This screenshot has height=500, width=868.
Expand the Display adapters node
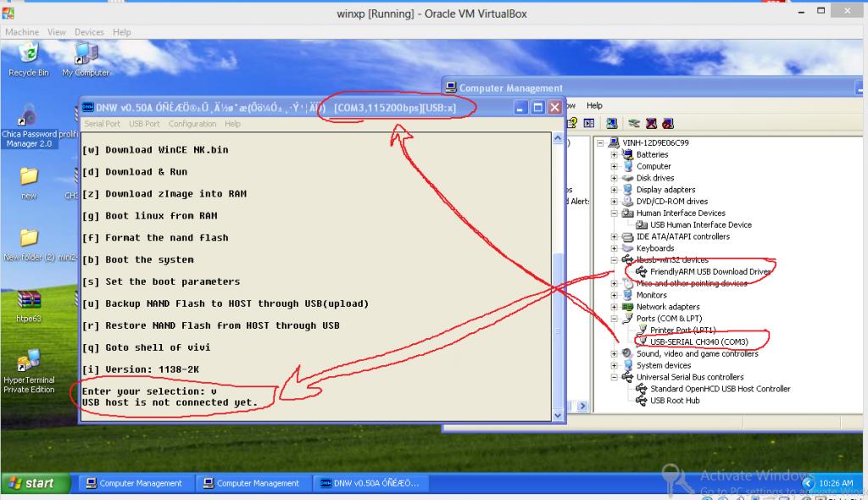(x=614, y=189)
